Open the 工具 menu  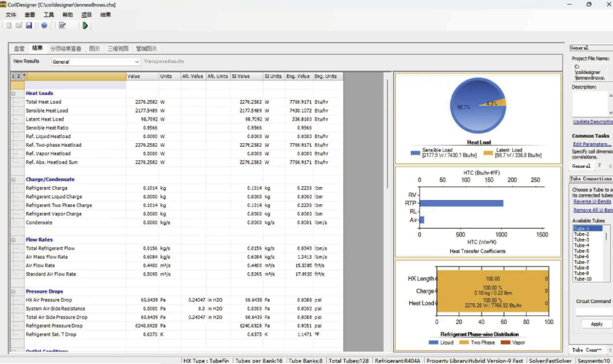pos(49,15)
